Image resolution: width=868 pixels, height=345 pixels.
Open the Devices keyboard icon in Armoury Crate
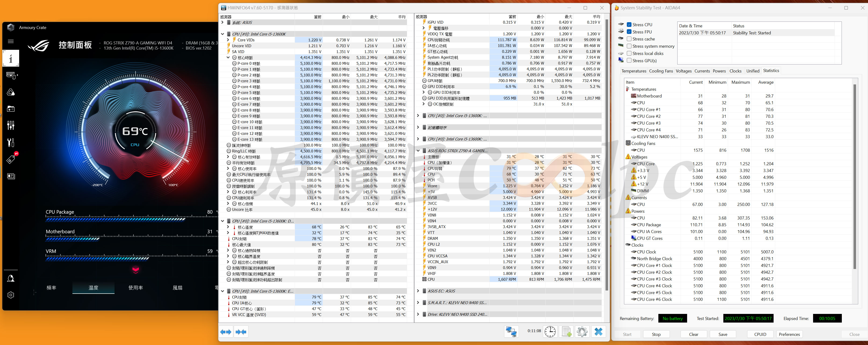[11, 75]
